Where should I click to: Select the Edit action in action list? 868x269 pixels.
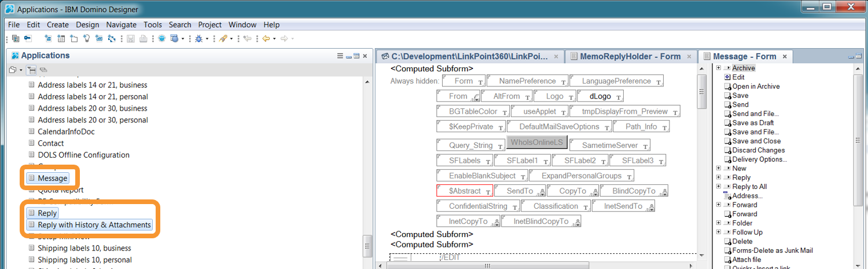(738, 77)
